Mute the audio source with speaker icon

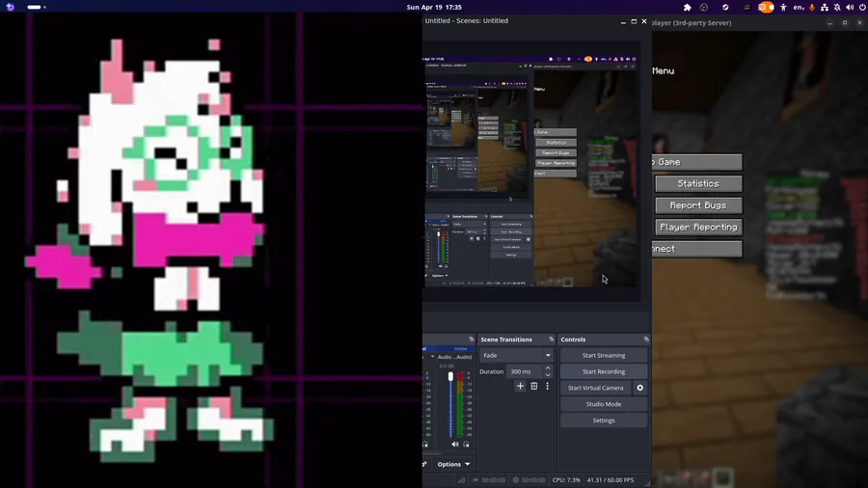455,445
